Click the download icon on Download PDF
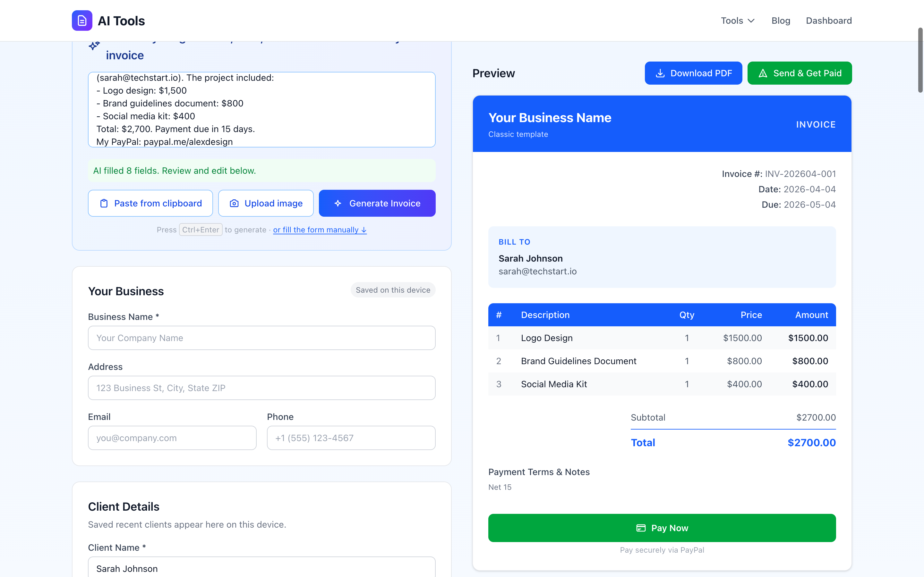 (x=660, y=73)
